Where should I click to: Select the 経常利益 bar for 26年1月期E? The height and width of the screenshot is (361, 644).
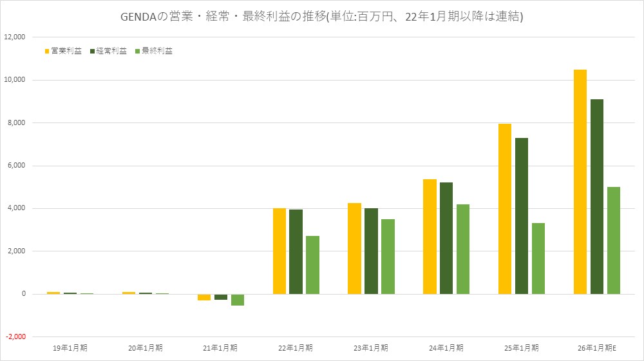596,197
